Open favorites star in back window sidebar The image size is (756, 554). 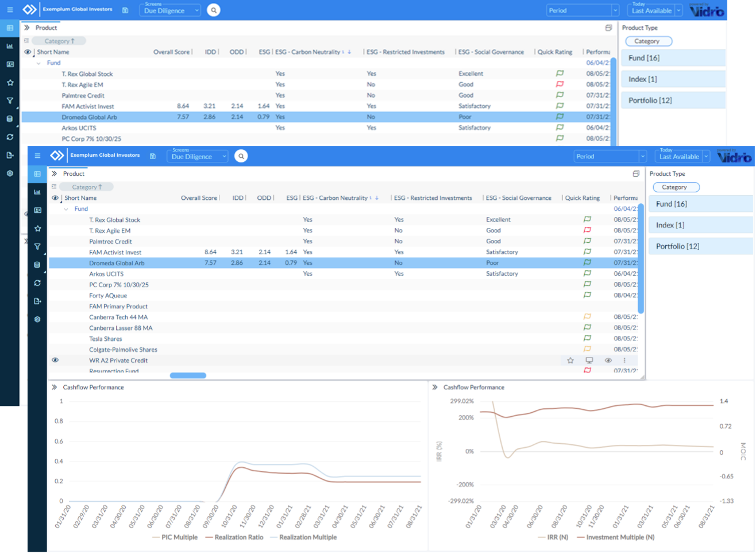click(x=10, y=83)
